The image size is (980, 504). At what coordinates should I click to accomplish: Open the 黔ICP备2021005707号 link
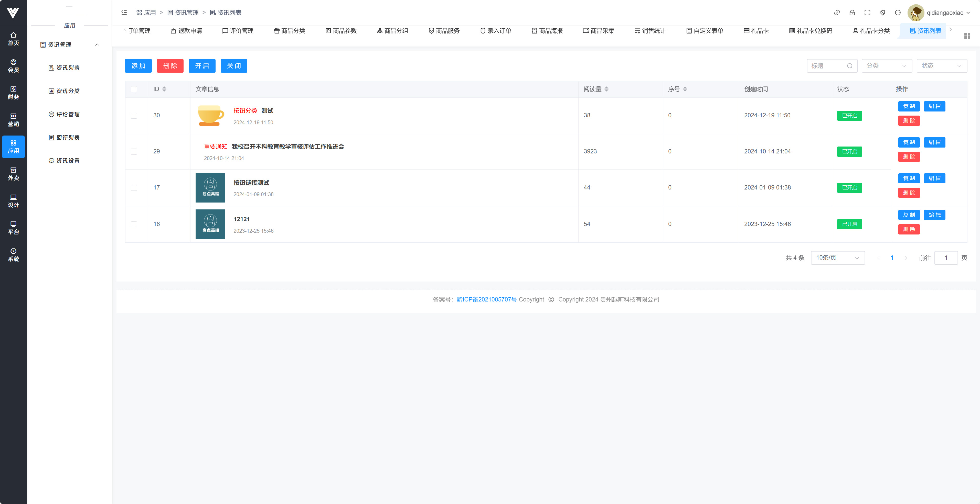486,299
